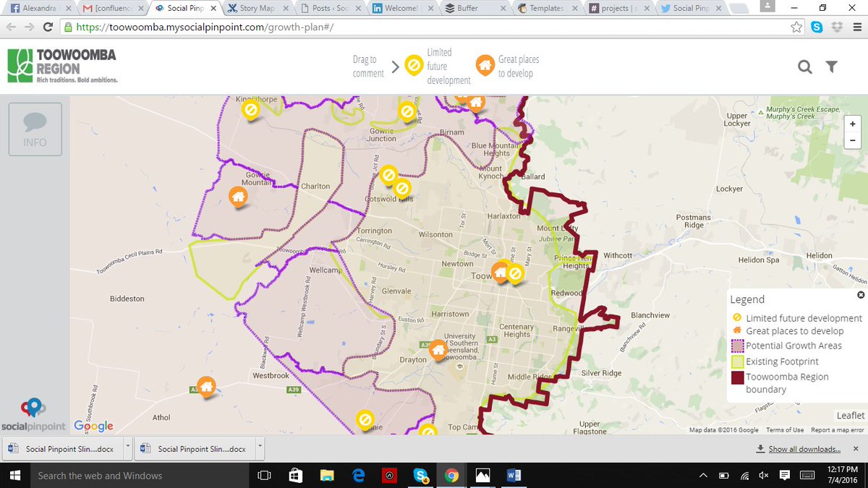Zoom in with the map plus button
The image size is (868, 488).
point(853,124)
